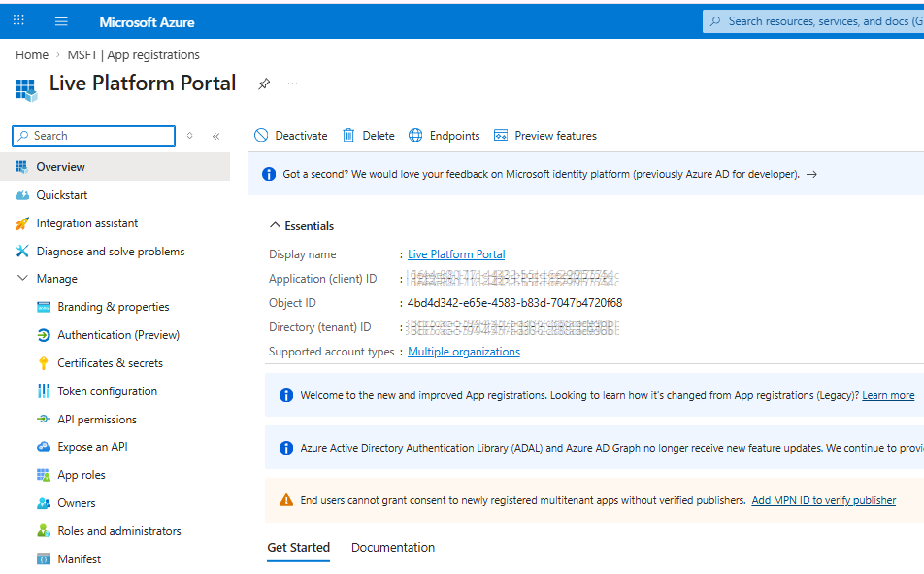This screenshot has height=574, width=924.
Task: Select the Get Started tab
Action: [x=298, y=548]
